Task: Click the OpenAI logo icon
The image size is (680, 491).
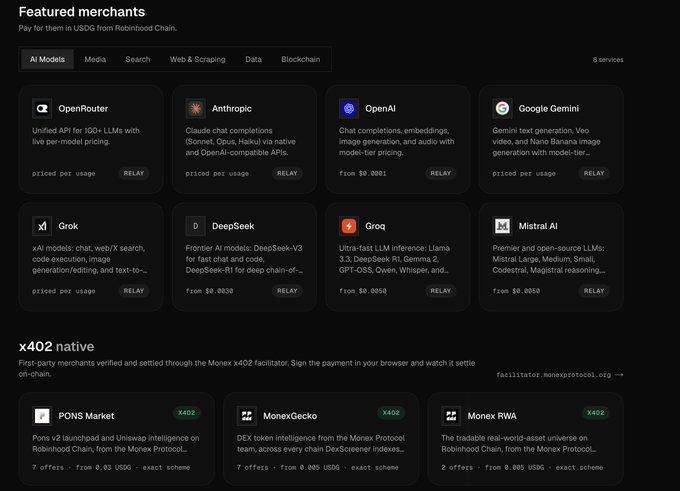Action: [349, 108]
